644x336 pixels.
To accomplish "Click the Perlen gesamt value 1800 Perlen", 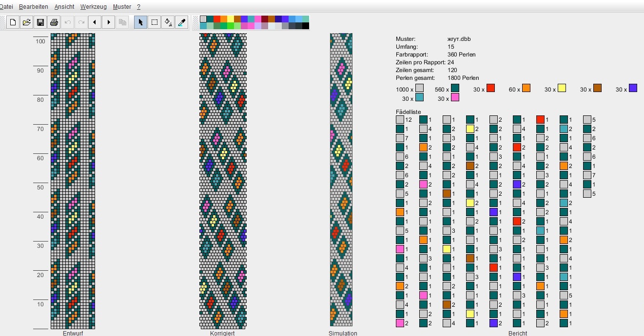I will click(463, 78).
